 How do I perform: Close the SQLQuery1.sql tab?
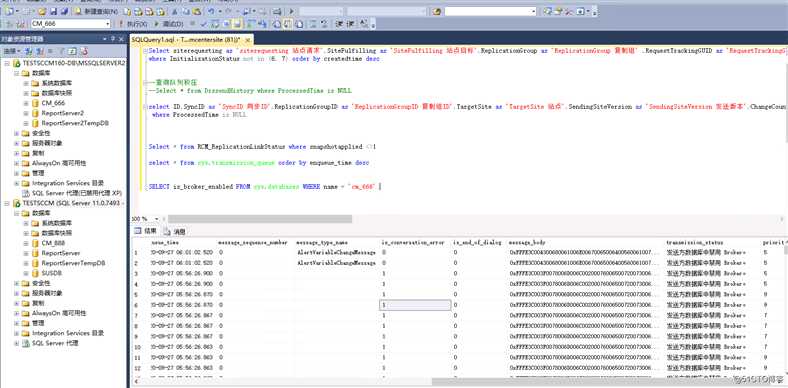click(247, 40)
